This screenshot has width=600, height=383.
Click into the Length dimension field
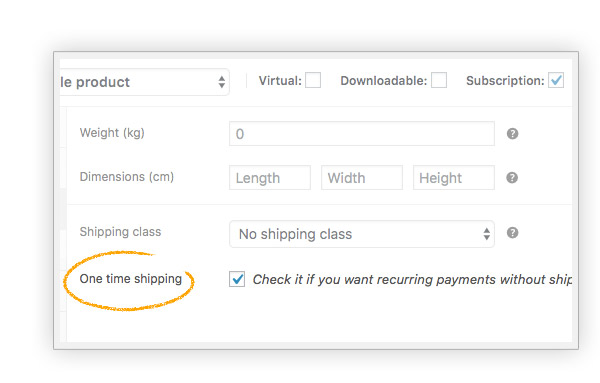tap(270, 178)
